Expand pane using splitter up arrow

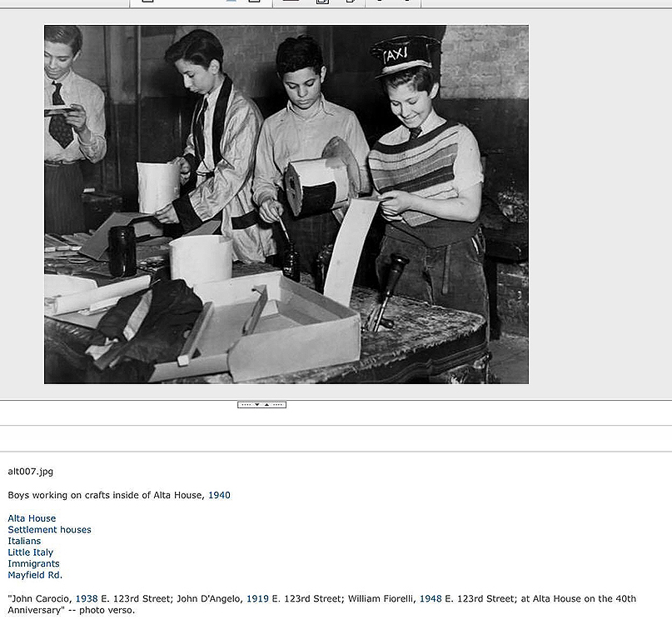coord(267,405)
